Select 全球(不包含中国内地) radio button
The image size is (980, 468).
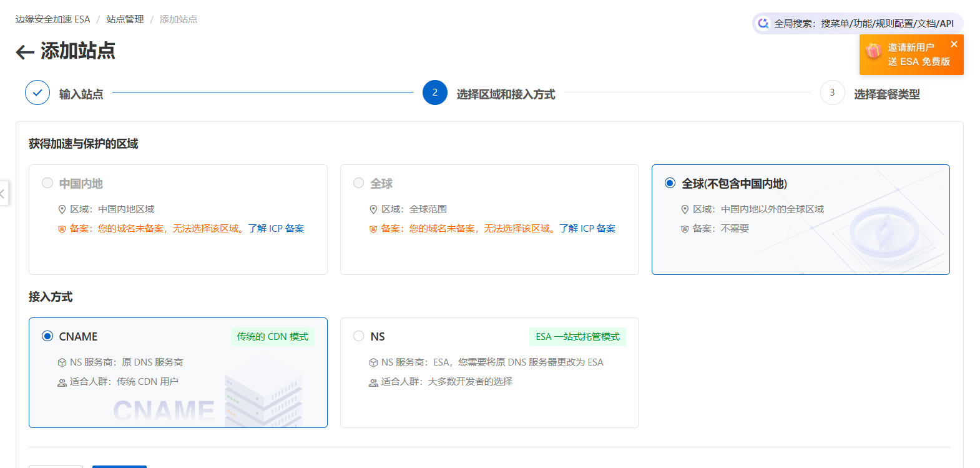click(x=670, y=183)
